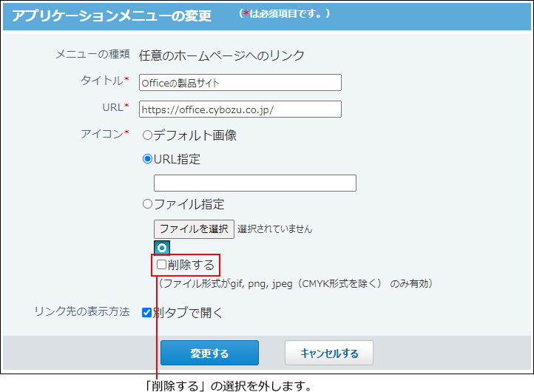Click the current icon image thumbnail
The image size is (534, 392).
(x=162, y=248)
